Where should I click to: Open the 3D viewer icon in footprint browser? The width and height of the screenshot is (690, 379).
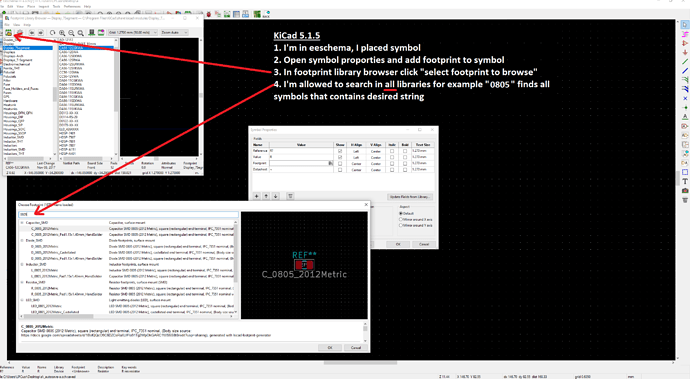(92, 33)
